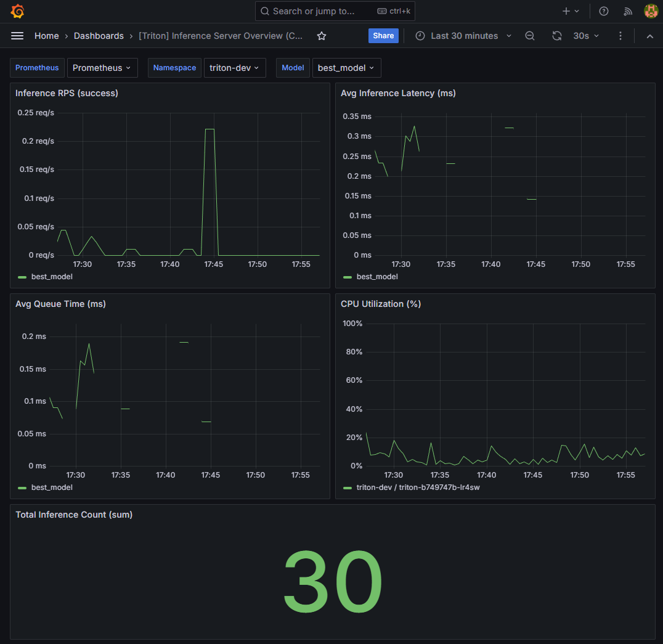The image size is (663, 644).
Task: Open the Grafana help icon
Action: (x=603, y=10)
